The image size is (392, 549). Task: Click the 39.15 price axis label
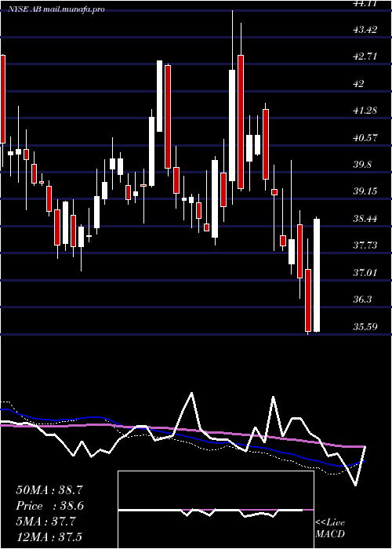pos(365,191)
